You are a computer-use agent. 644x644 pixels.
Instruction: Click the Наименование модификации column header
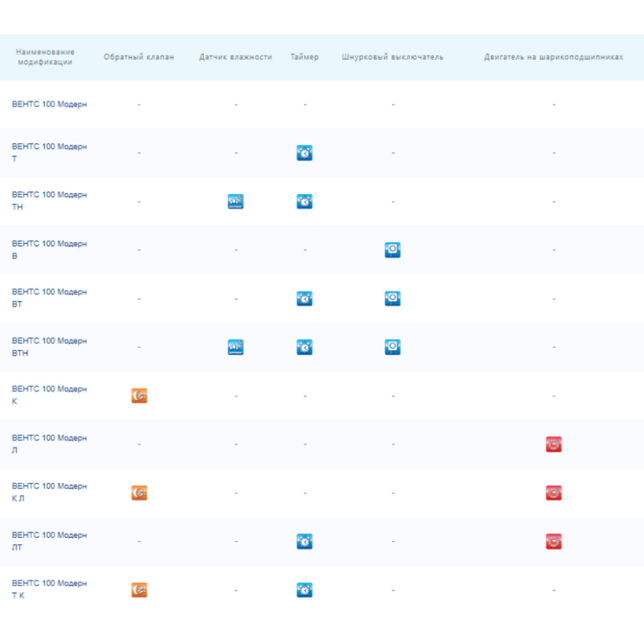tap(45, 57)
